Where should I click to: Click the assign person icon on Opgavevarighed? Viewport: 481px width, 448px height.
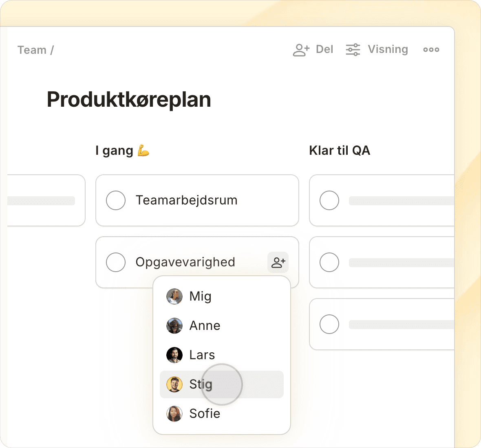click(x=278, y=262)
